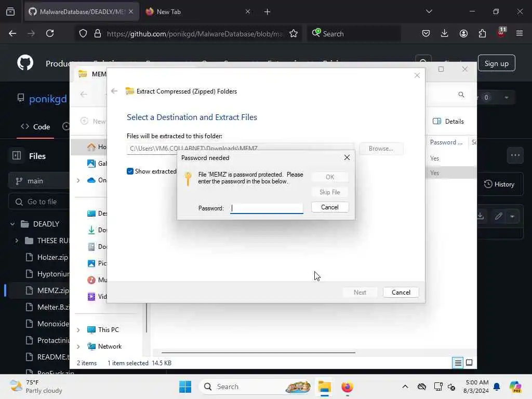532x399 pixels.
Task: Collapse the DEADLY folder in tree
Action: pos(12,224)
